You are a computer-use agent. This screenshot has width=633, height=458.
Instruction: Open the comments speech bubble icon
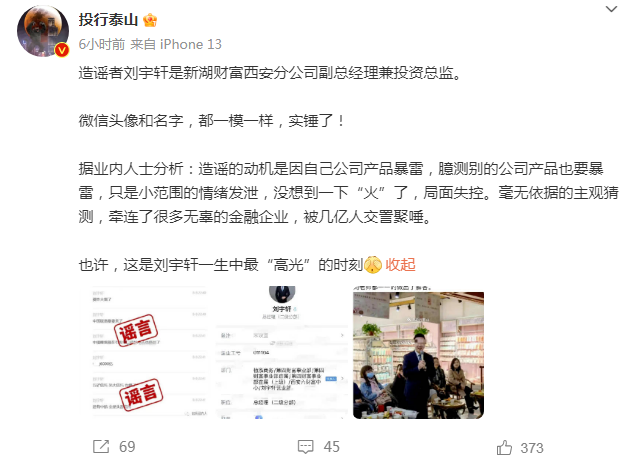click(306, 447)
